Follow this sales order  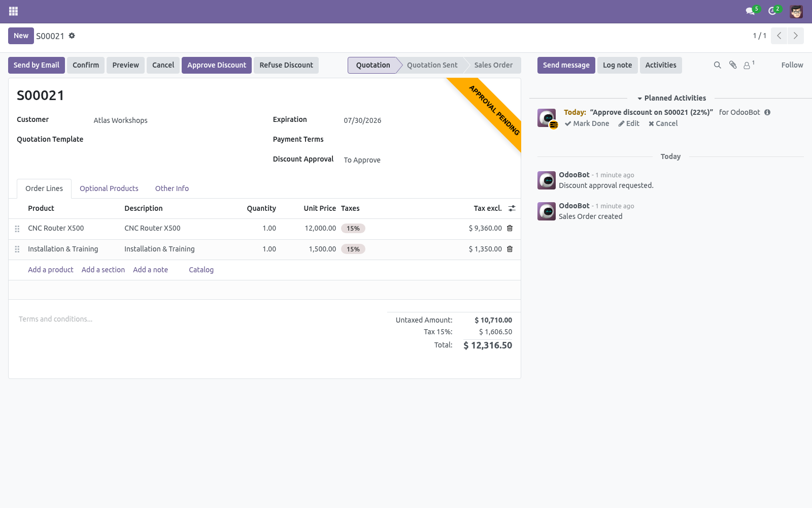tap(792, 65)
